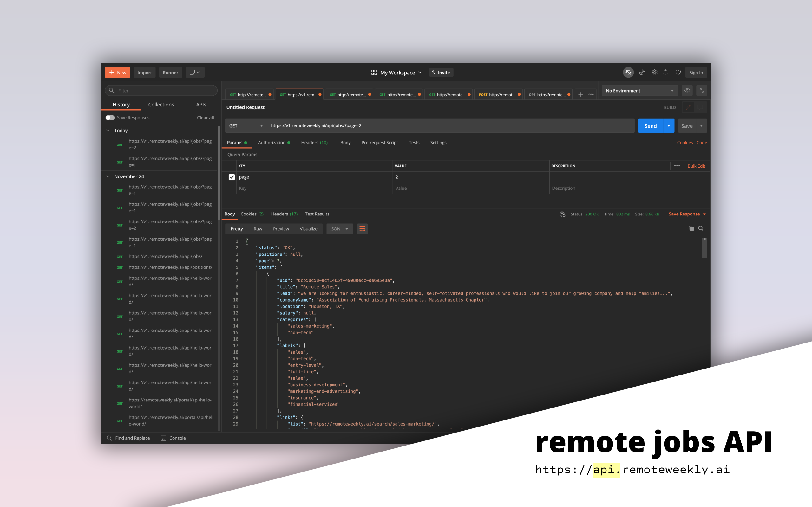Viewport: 812px width, 507px height.
Task: Toggle the Save Responses switch
Action: (110, 117)
